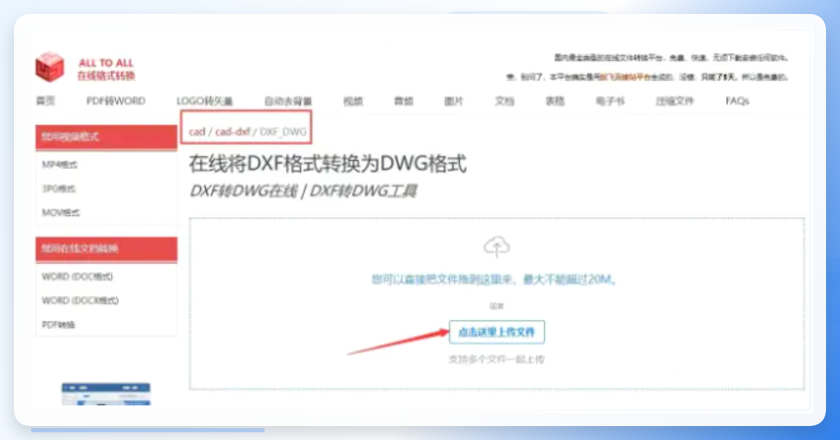Screen dimensions: 840x440
Task: Click the DXF_DWG breadcrumb text
Action: [283, 132]
